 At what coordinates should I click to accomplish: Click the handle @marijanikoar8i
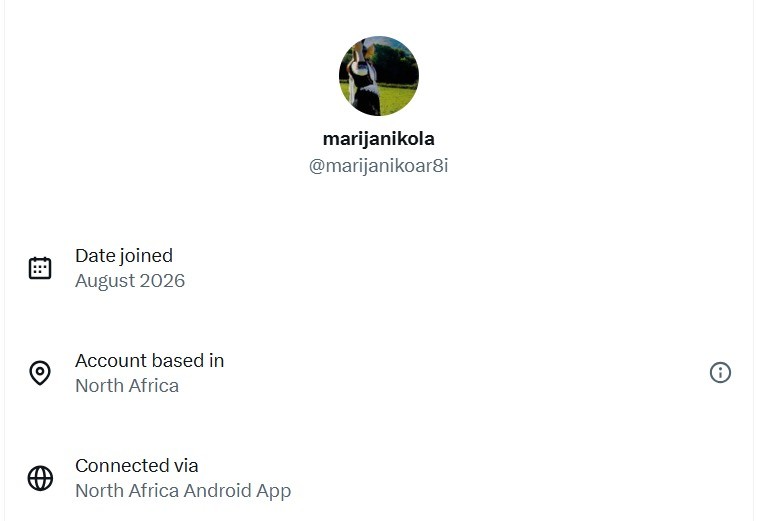(379, 166)
